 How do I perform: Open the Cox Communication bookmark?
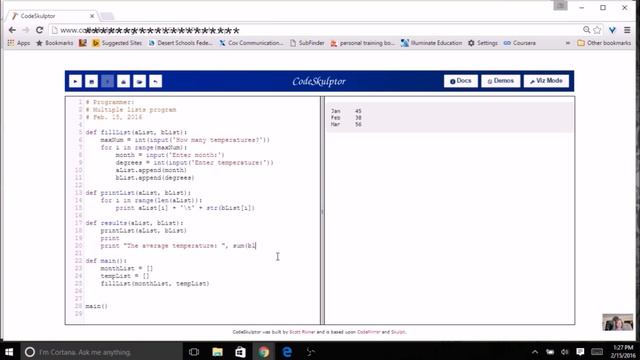(x=251, y=43)
